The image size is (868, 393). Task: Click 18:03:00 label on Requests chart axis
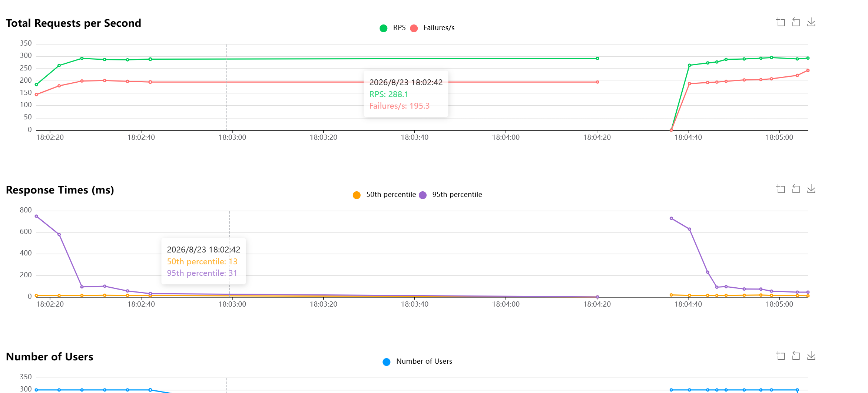click(x=232, y=137)
